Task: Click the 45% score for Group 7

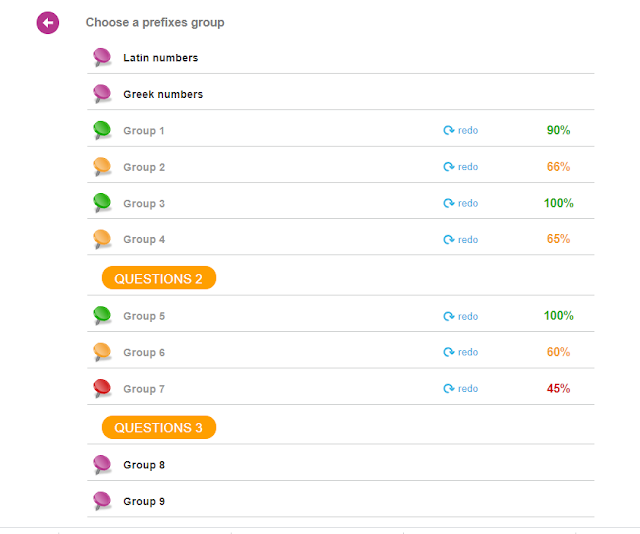Action: 559,389
